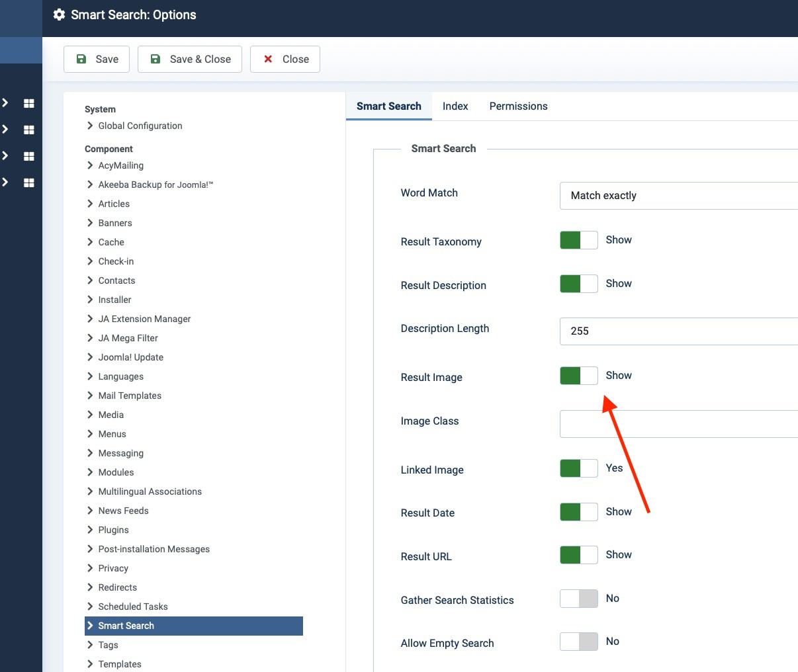
Task: Open the Plugins component options
Action: (113, 530)
